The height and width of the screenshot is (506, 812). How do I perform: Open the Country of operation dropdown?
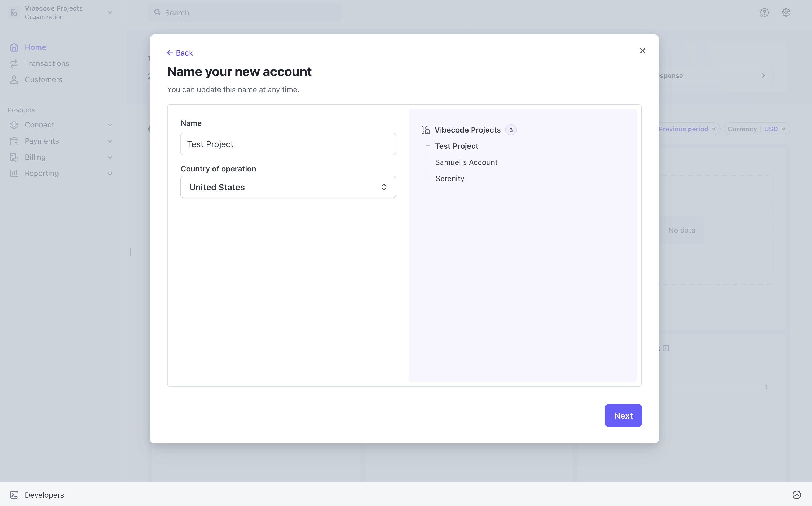pos(288,187)
